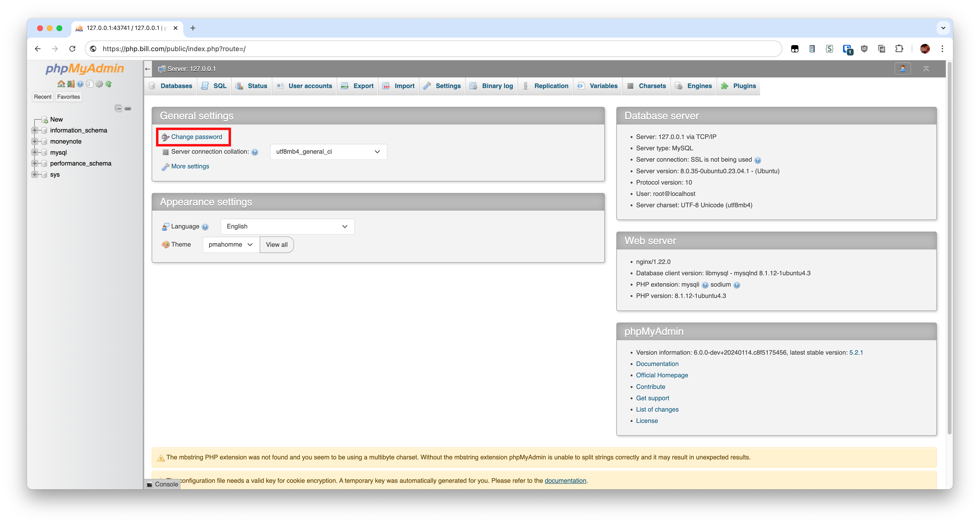
Task: Open the Language dropdown showing English
Action: (x=287, y=226)
